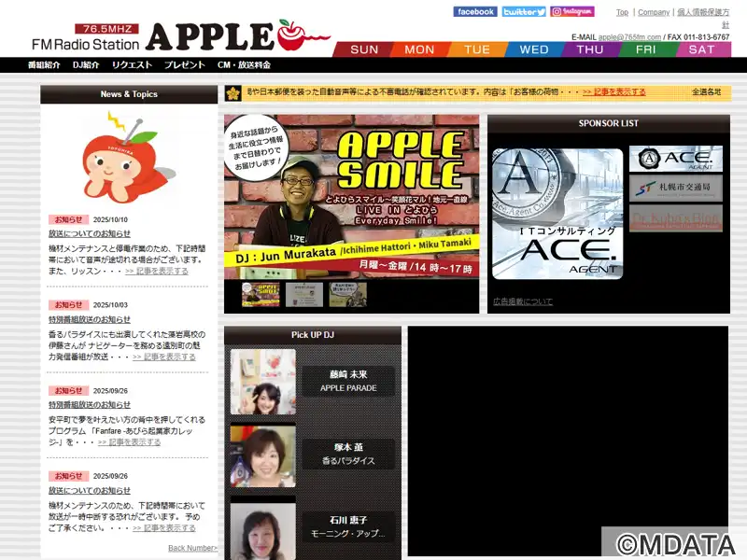Select the MON schedule tab
The image size is (747, 560).
click(419, 49)
